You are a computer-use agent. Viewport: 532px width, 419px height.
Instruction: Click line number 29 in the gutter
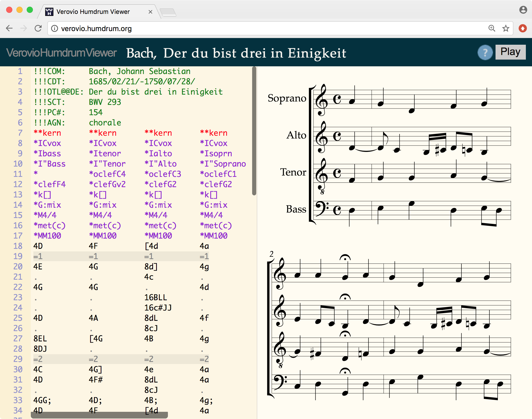tap(18, 359)
